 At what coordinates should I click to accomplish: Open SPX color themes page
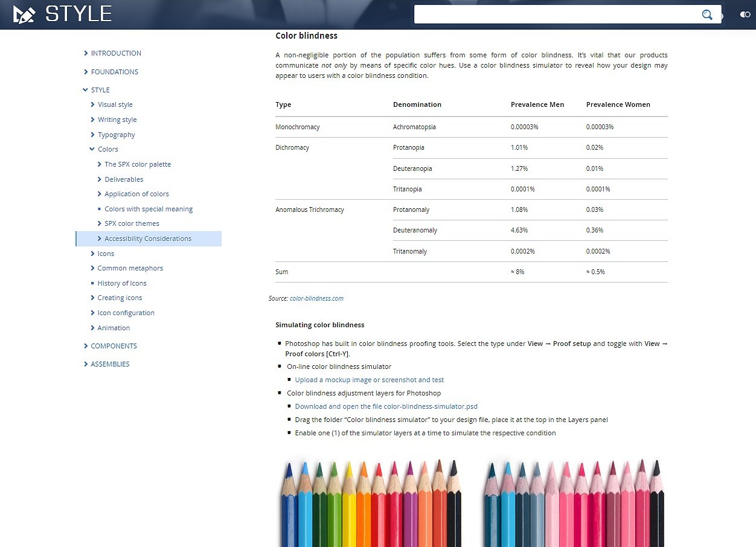pyautogui.click(x=132, y=223)
